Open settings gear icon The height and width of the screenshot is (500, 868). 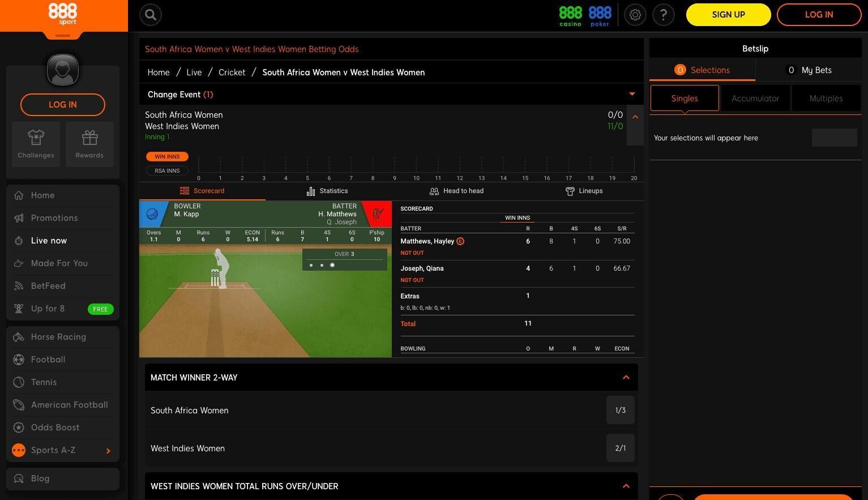635,15
